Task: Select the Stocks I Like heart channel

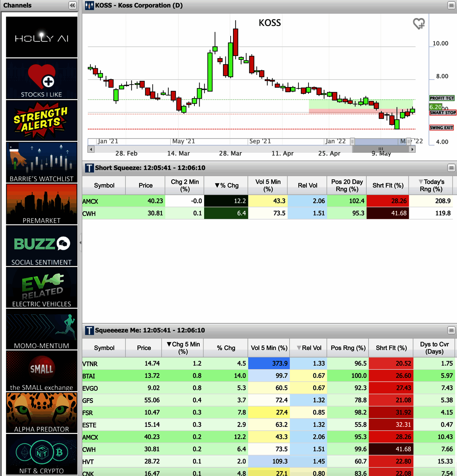Action: [41, 79]
